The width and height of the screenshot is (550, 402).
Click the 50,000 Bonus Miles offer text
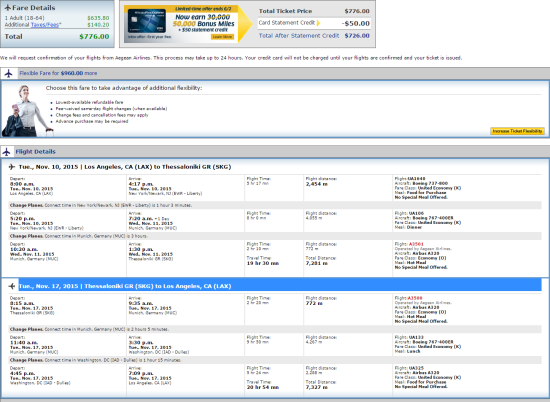(x=203, y=24)
